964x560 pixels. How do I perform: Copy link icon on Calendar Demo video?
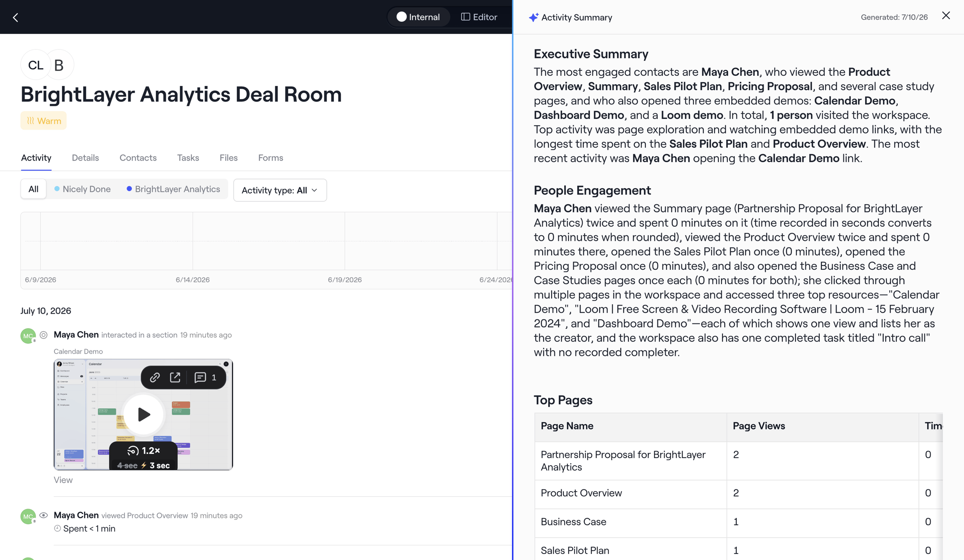tap(155, 377)
